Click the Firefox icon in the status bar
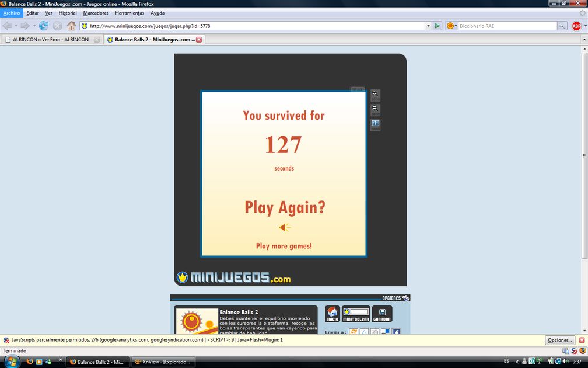 [582, 350]
